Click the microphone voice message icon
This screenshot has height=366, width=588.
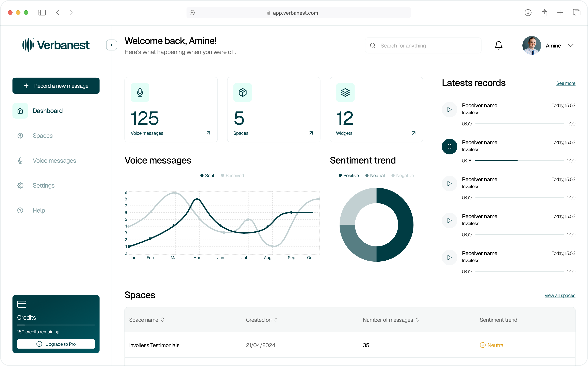140,92
